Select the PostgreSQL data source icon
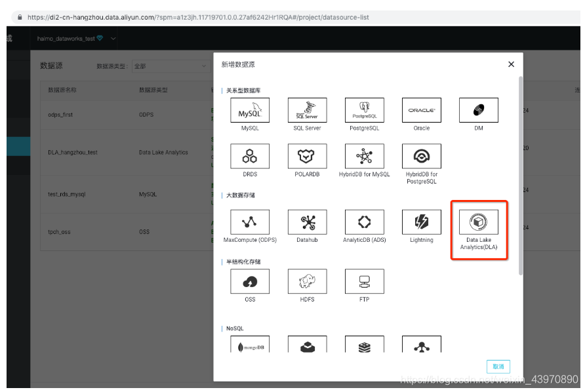585x392 pixels. coord(364,110)
